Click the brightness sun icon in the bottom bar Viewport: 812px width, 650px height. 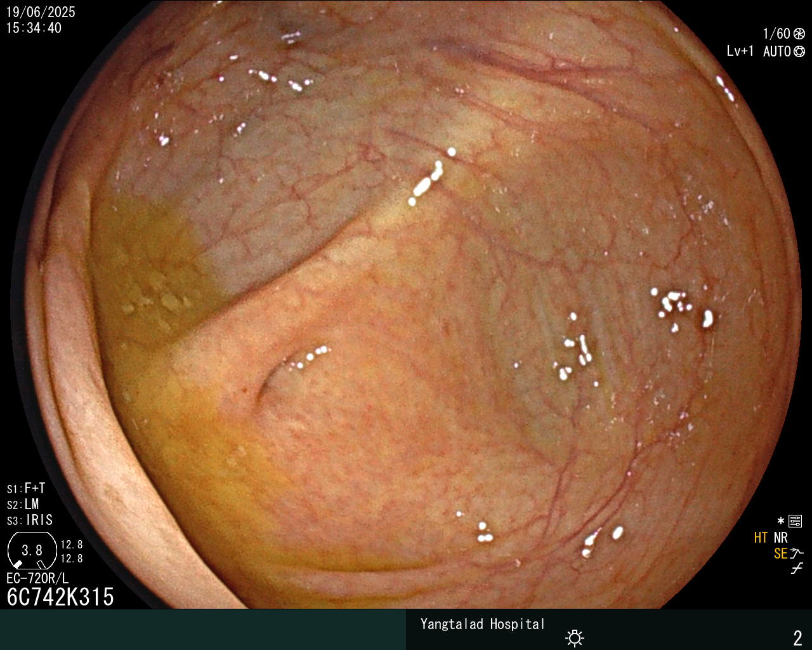[x=575, y=637]
